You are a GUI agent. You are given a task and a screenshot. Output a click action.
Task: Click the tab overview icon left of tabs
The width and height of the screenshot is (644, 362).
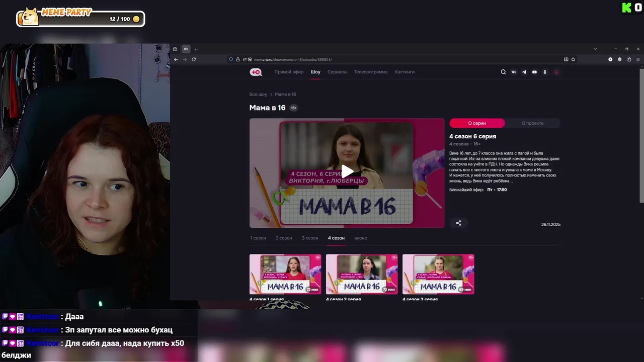coord(175,49)
